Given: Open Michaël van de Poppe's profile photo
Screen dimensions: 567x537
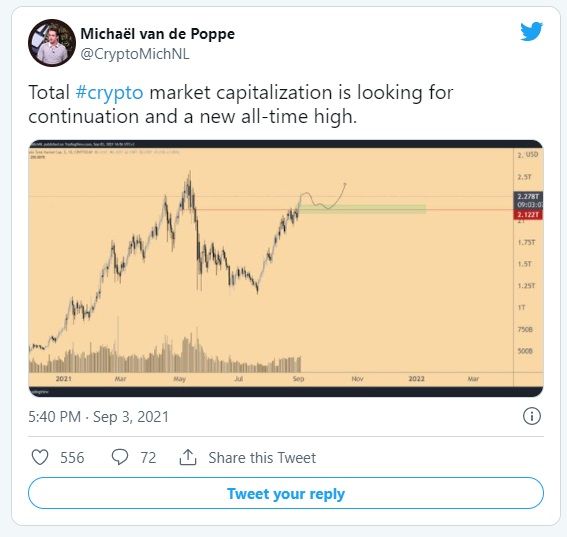Looking at the screenshot, I should [x=52, y=43].
